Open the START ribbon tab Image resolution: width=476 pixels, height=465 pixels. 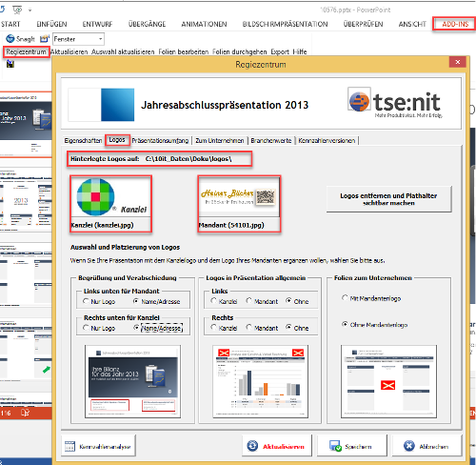[10, 24]
